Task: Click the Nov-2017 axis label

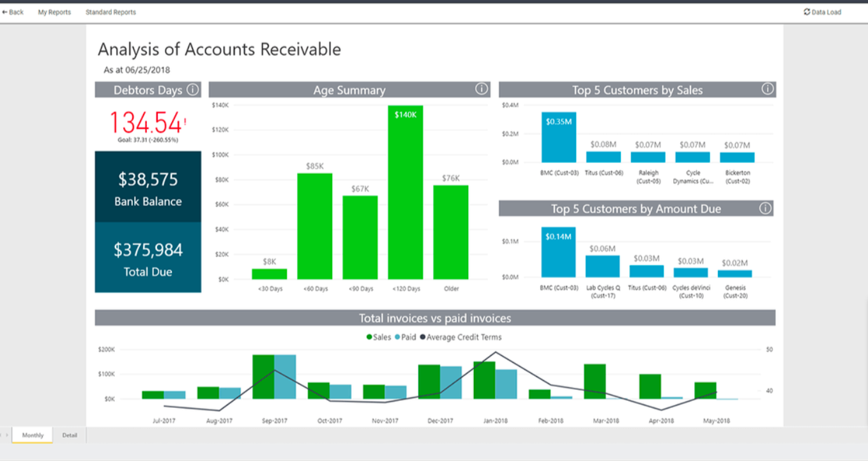Action: tap(385, 421)
